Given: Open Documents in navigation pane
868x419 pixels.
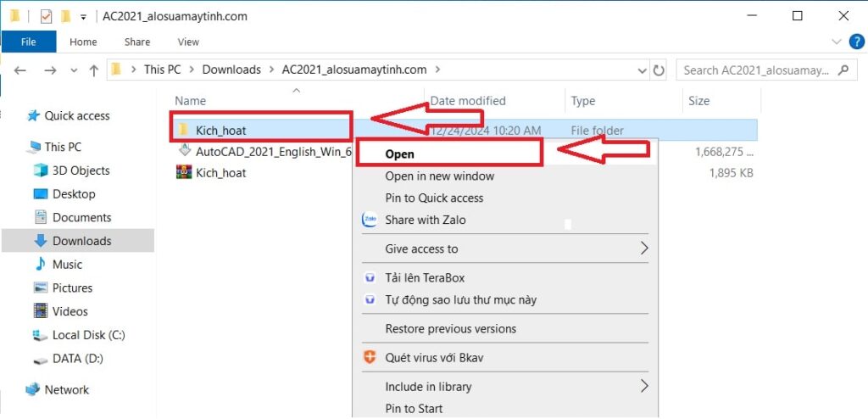Looking at the screenshot, I should [x=82, y=217].
